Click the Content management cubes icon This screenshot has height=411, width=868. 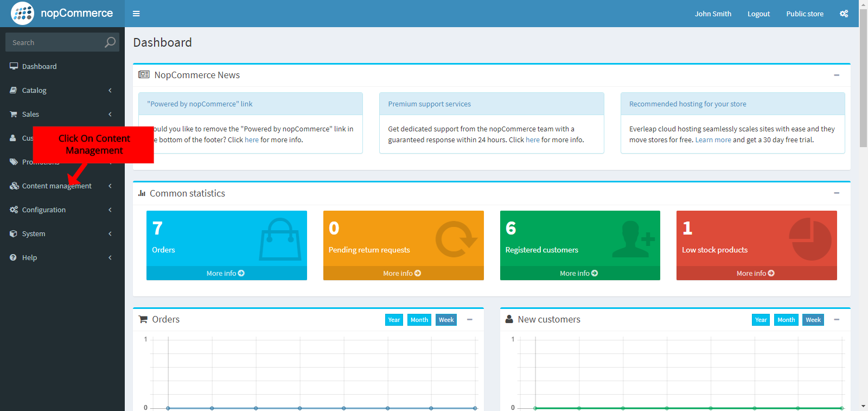click(14, 186)
